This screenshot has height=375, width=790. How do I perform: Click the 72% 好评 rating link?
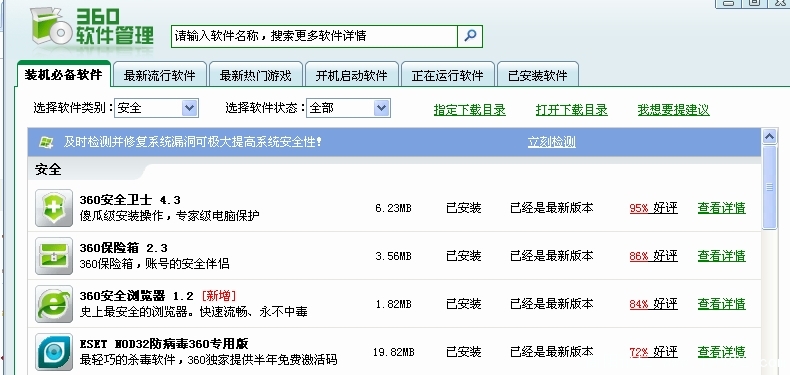point(653,352)
